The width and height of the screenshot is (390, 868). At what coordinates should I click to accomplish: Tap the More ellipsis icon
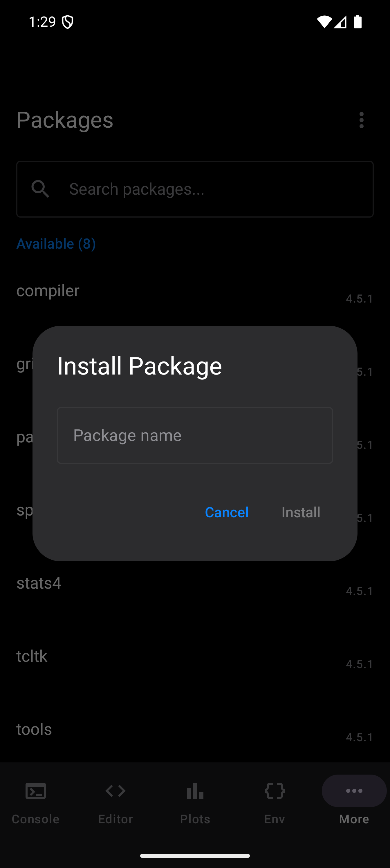pyautogui.click(x=354, y=791)
